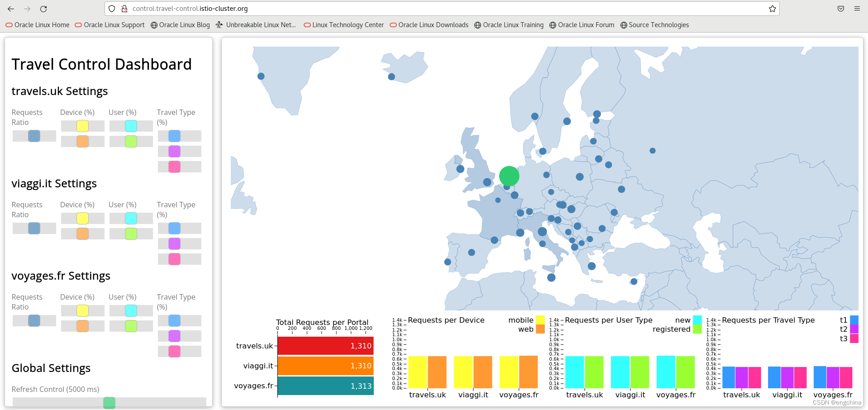Click the green Refresh Control slider handle
This screenshot has width=868, height=410.
coord(109,403)
